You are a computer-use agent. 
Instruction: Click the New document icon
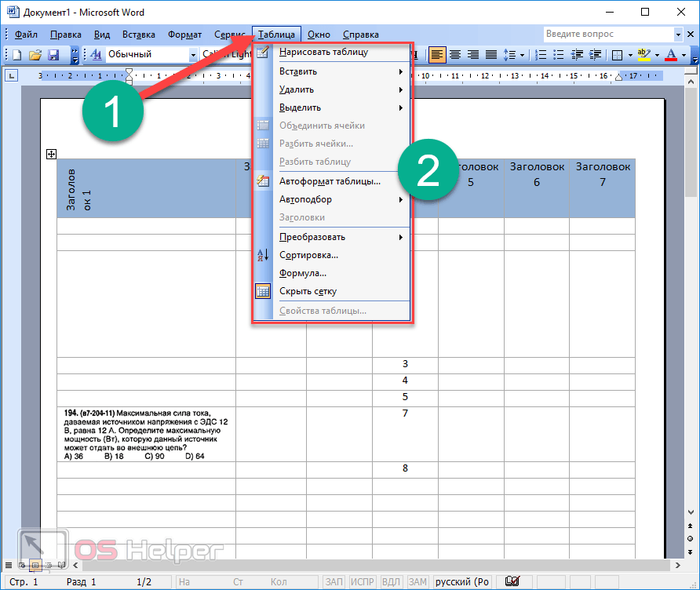[x=16, y=55]
